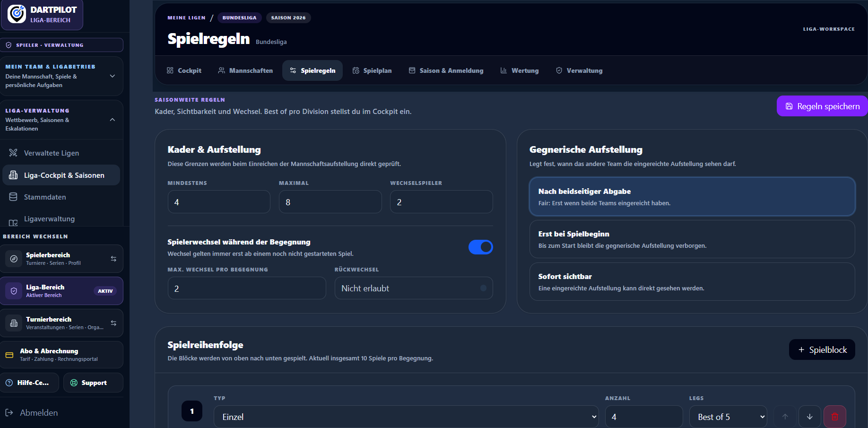868x428 pixels.
Task: Open the Verwaltung tab
Action: [579, 70]
